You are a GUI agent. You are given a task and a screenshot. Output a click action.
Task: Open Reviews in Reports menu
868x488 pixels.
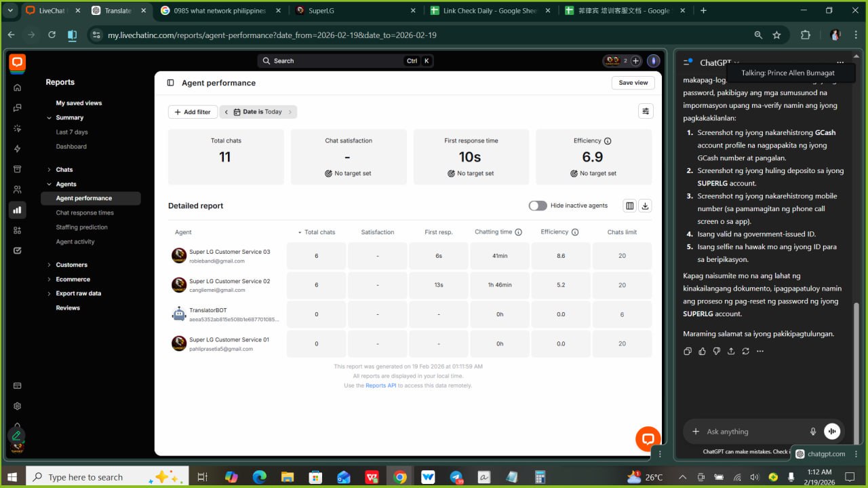click(68, 308)
